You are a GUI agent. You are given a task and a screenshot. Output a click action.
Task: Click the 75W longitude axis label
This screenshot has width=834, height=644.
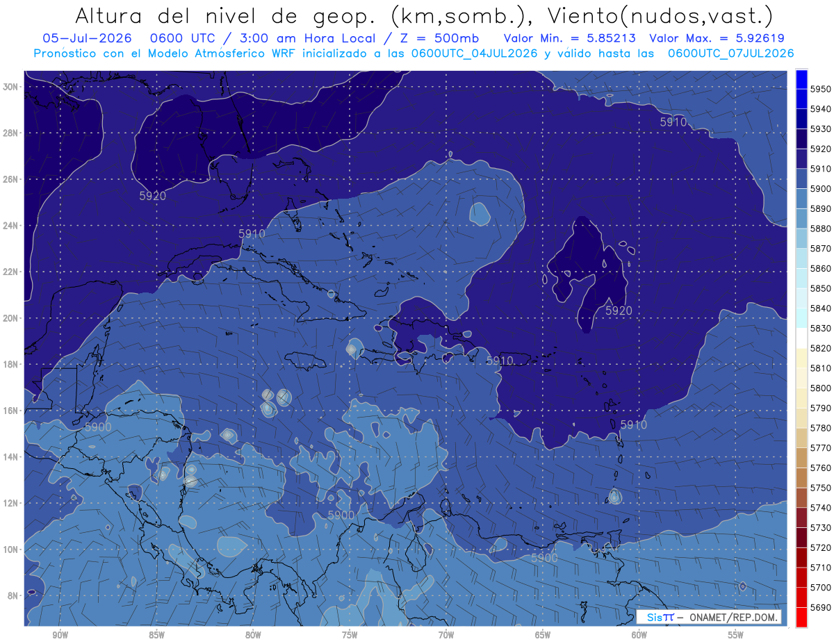[350, 635]
